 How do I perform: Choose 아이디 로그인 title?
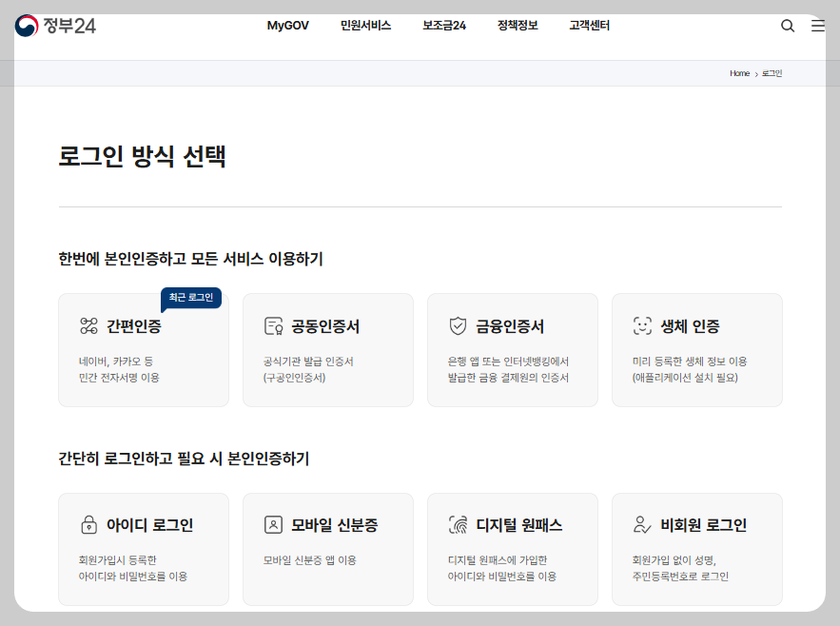(x=150, y=525)
